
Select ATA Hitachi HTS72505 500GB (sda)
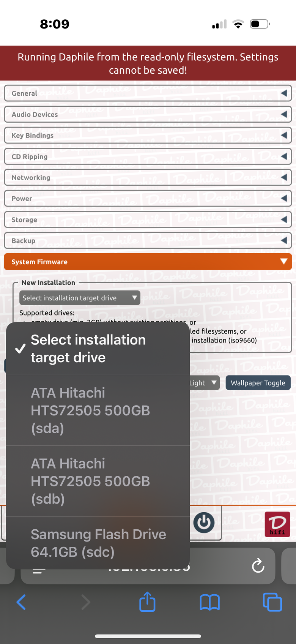pyautogui.click(x=98, y=410)
